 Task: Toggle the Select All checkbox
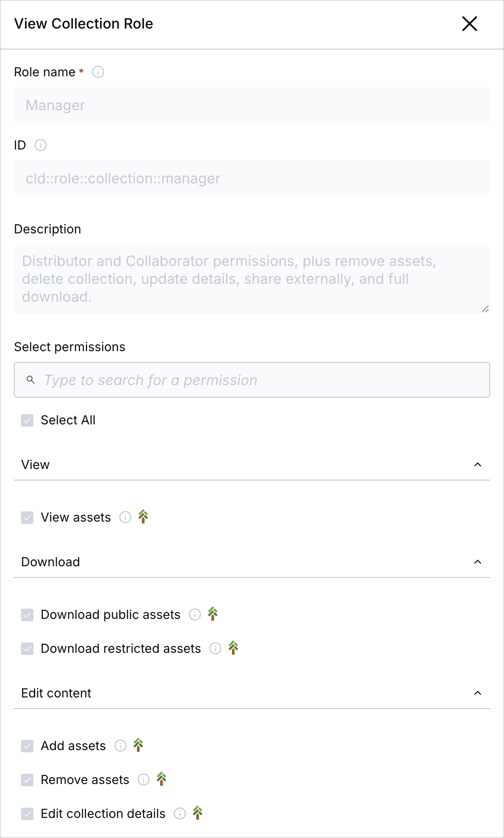(x=27, y=420)
